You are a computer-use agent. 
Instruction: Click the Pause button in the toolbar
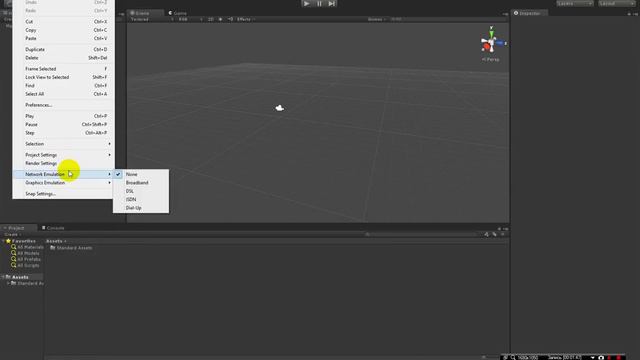(x=319, y=3)
